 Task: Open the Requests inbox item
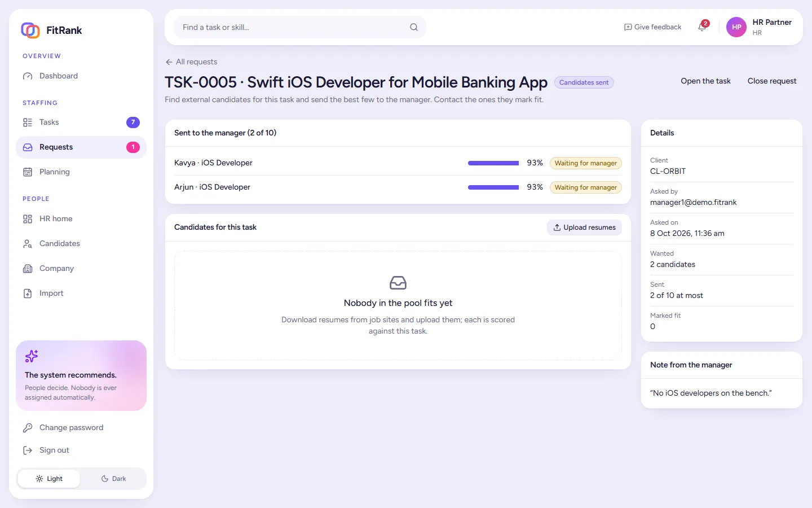pos(81,147)
